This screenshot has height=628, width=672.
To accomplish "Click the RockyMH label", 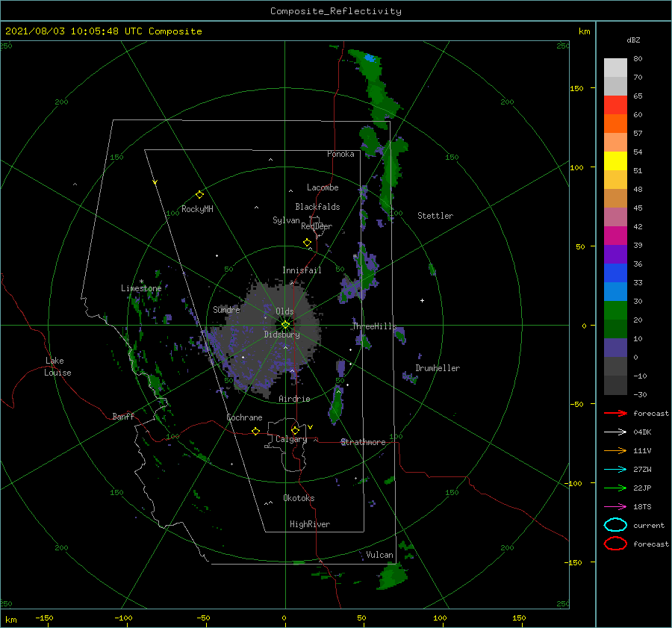I will click(x=197, y=209).
